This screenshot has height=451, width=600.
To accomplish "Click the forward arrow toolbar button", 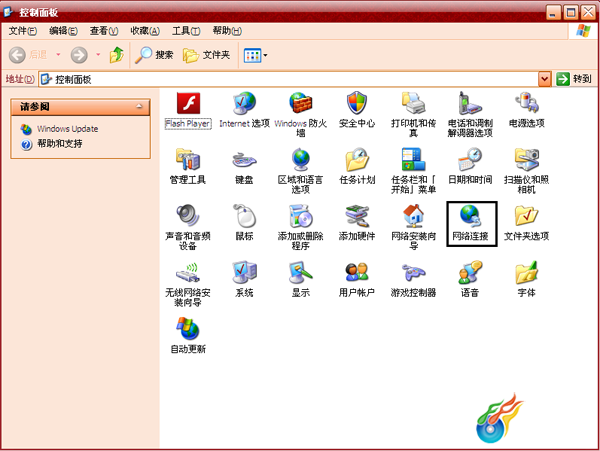I will [x=79, y=55].
